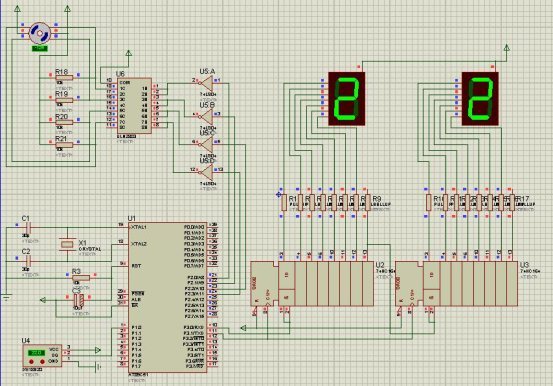Viewport: 553px width, 386px height.
Task: Select the stepper motor component
Action: coord(40,34)
